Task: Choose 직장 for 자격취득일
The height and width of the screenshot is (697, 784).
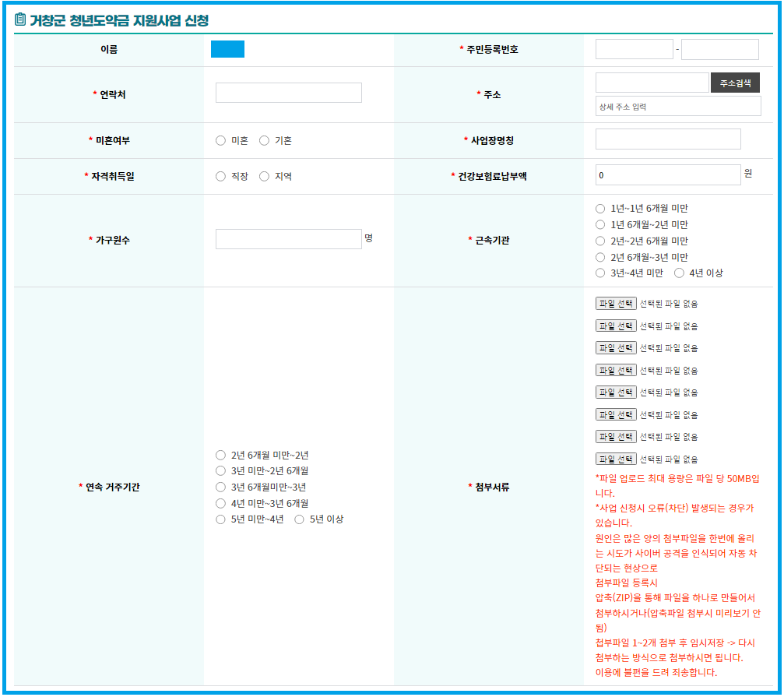Action: [x=220, y=176]
